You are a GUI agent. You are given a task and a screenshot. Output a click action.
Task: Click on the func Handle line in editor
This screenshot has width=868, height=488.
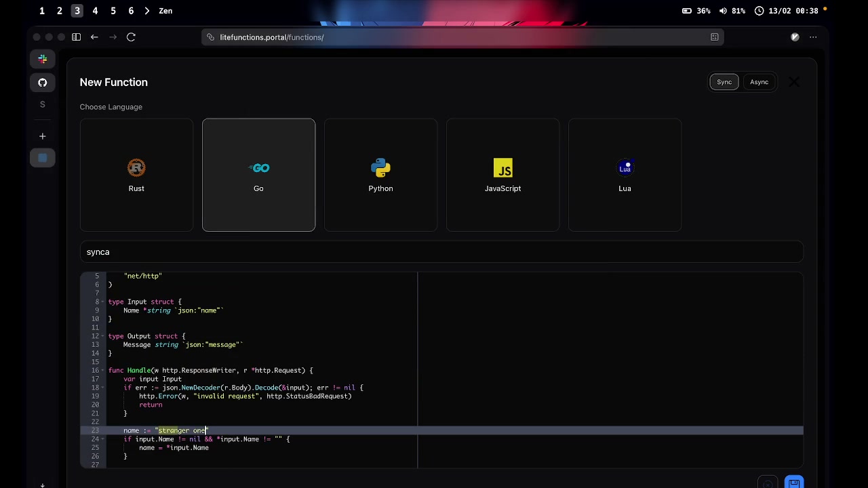210,371
